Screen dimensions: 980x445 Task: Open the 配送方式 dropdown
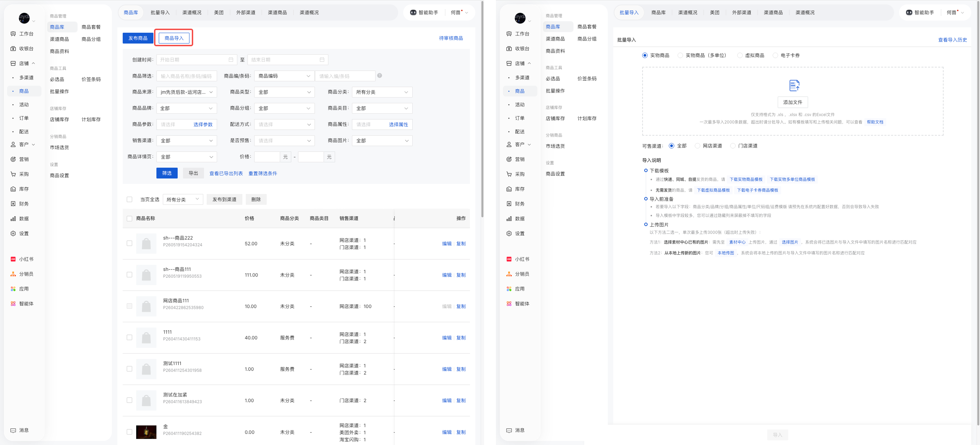coord(285,124)
